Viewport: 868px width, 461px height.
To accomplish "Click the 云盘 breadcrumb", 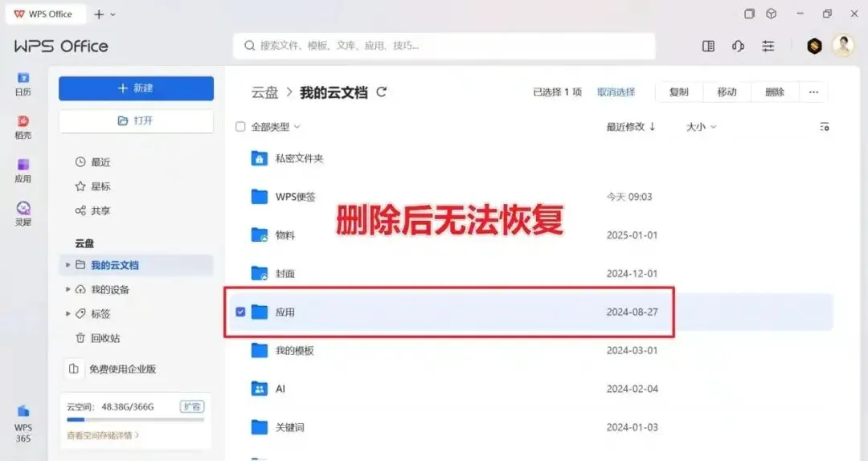I will pyautogui.click(x=264, y=92).
